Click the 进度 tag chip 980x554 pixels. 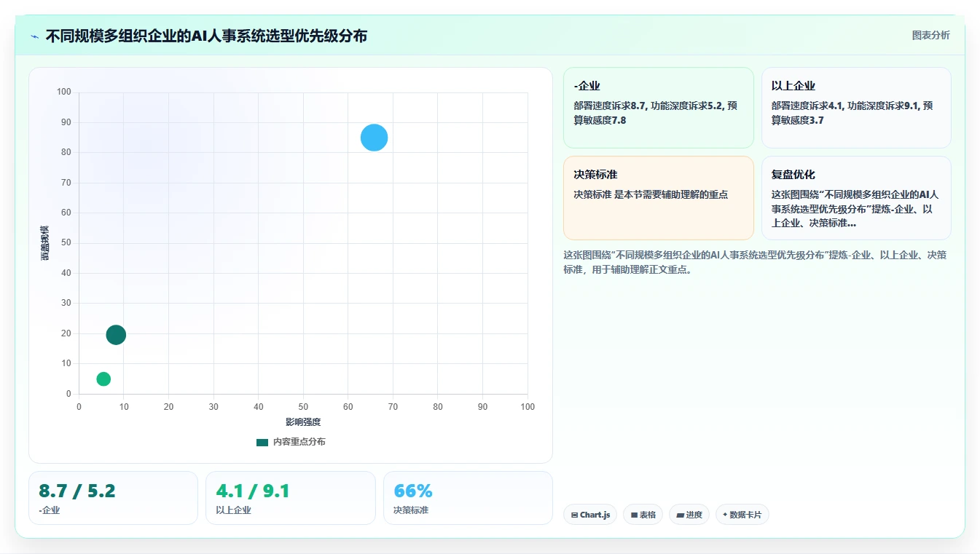689,515
